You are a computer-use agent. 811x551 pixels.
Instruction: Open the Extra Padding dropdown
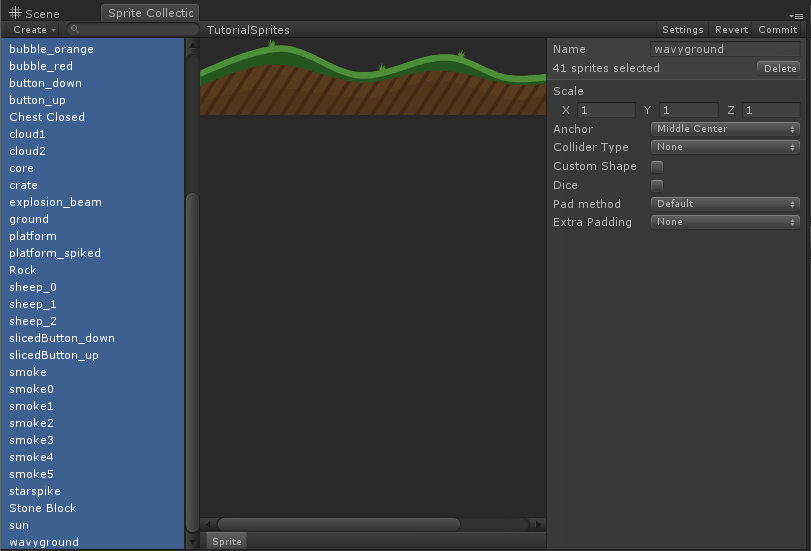point(725,222)
